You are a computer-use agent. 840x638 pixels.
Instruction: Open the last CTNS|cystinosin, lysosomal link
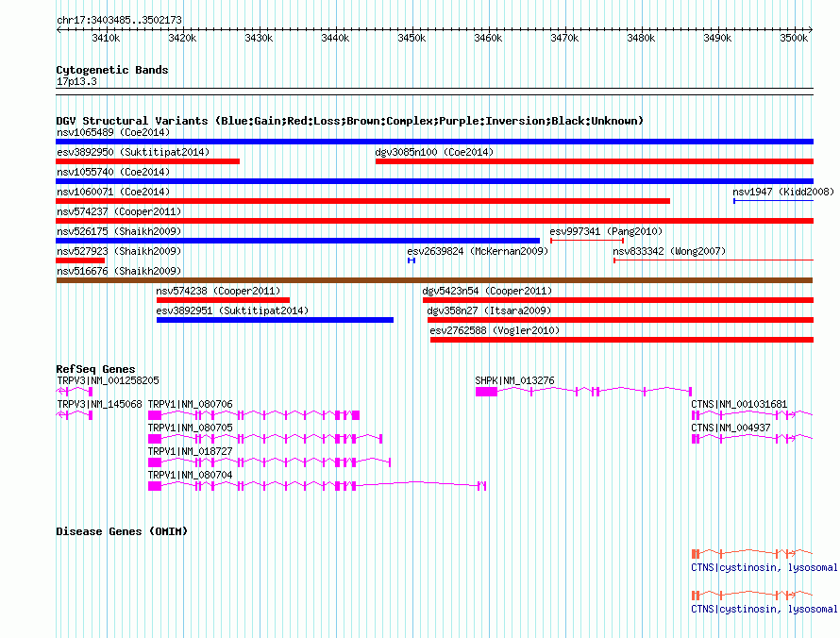coord(764,609)
